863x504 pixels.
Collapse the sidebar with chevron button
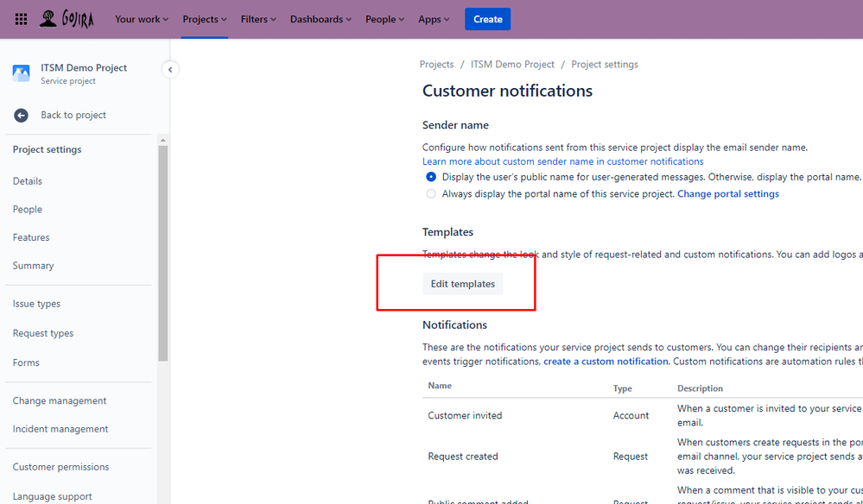coord(170,70)
